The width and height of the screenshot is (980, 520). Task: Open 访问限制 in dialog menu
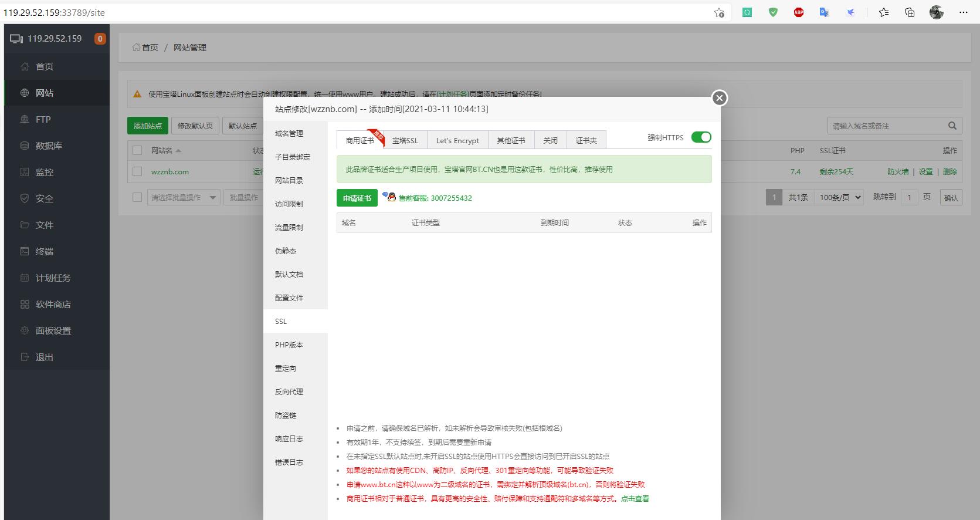(x=296, y=204)
